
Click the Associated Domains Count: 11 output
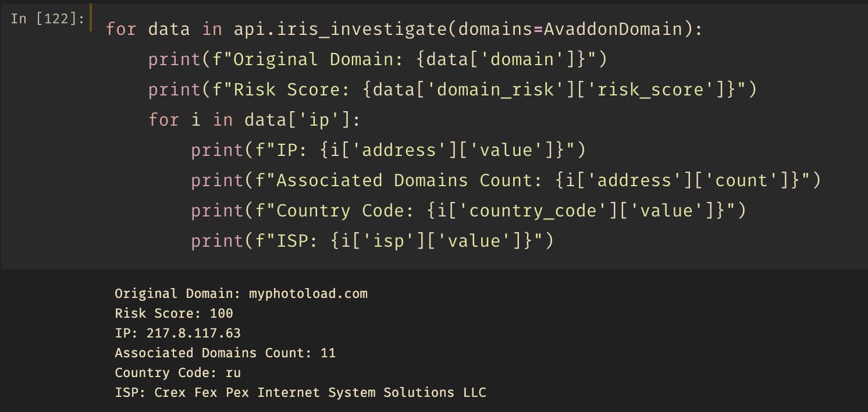(x=225, y=353)
